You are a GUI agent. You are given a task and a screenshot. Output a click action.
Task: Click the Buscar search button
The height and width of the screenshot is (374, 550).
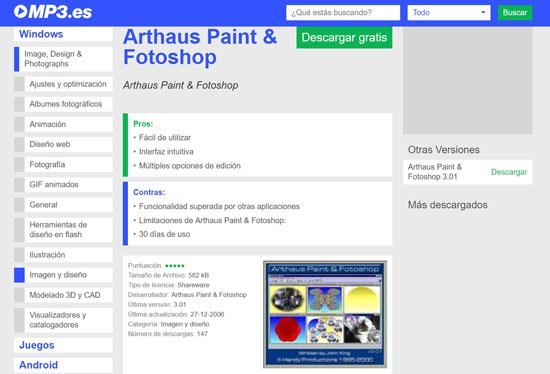[x=515, y=13]
